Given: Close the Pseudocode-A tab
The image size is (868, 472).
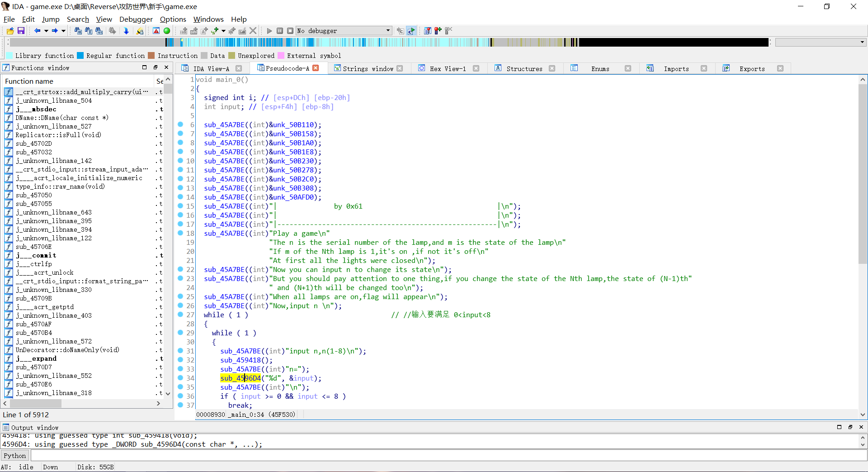Looking at the screenshot, I should pos(316,68).
